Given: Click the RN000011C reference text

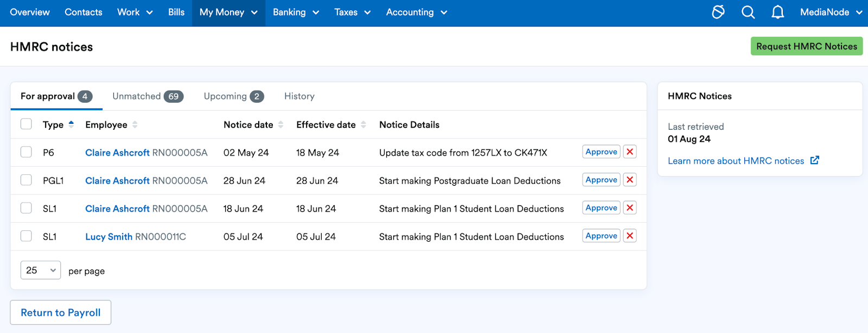Looking at the screenshot, I should [x=161, y=237].
